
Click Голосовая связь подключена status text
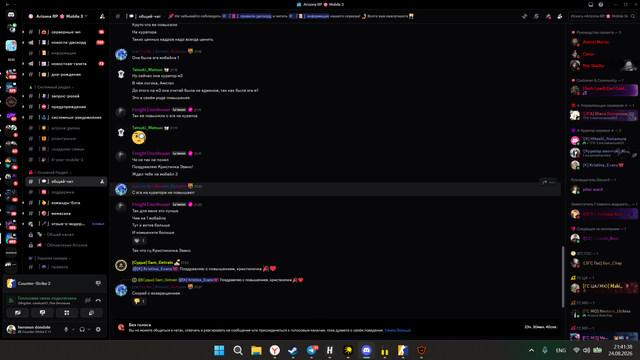point(47,298)
